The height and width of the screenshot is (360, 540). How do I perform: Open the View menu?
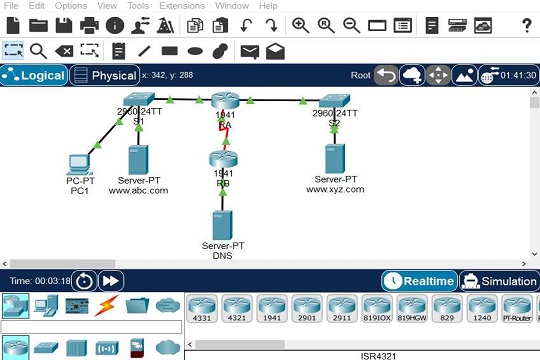click(x=107, y=6)
